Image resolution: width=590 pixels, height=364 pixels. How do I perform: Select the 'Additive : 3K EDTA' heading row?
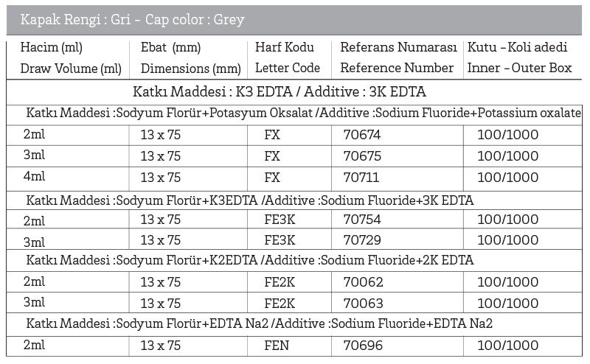280,93
